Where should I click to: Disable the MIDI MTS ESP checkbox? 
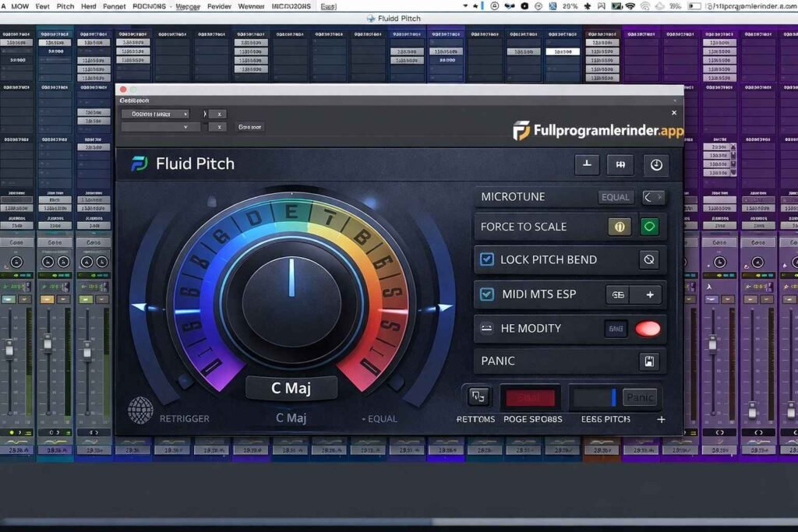(488, 294)
